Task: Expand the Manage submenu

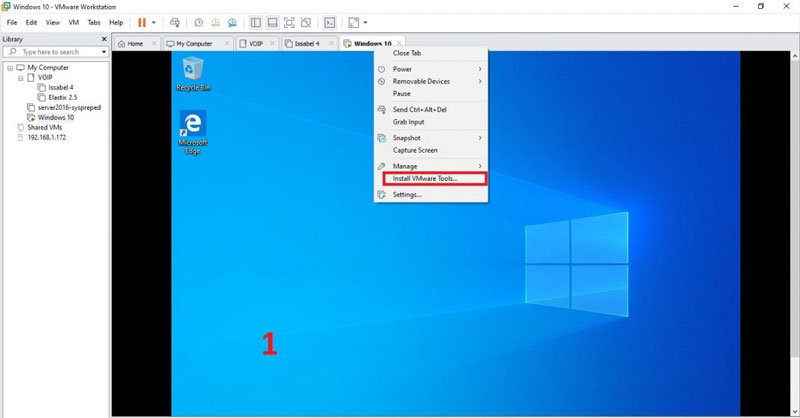Action: tap(431, 166)
